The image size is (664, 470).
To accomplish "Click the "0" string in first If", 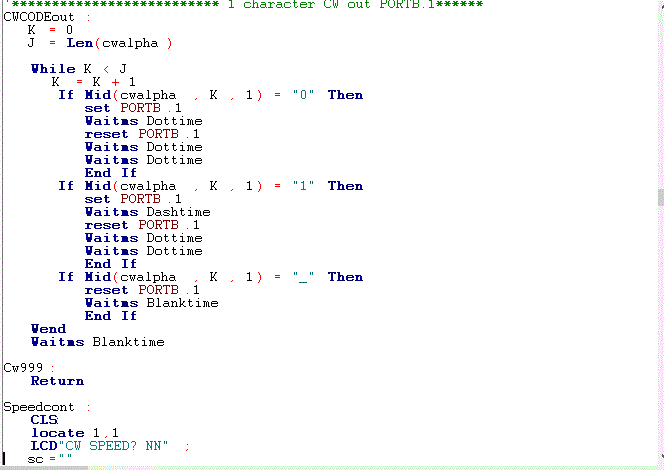I will click(x=303, y=95).
